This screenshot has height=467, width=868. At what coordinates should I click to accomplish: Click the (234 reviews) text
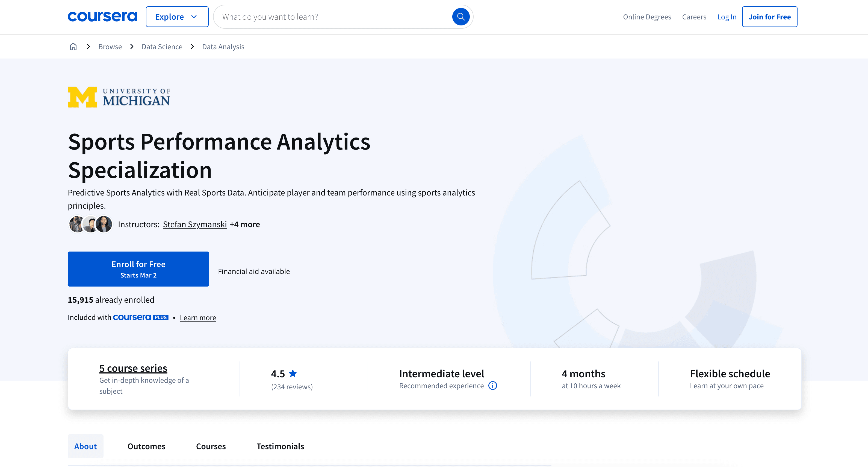click(292, 387)
